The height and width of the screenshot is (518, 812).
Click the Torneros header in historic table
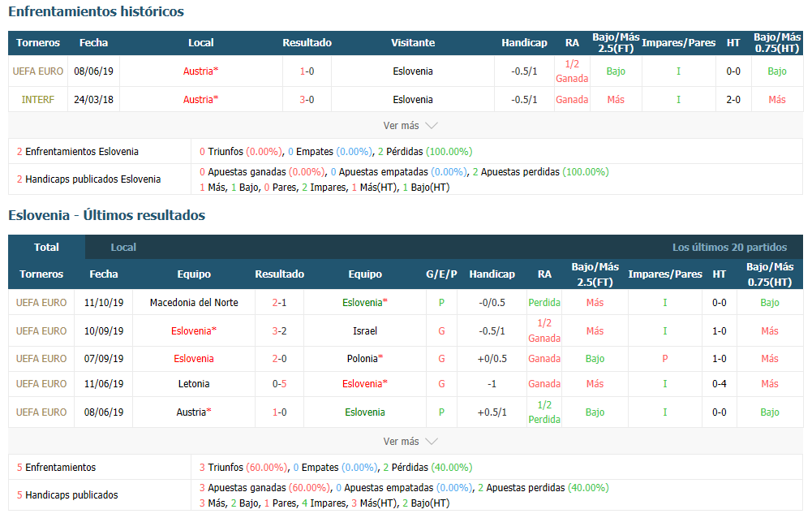38,42
